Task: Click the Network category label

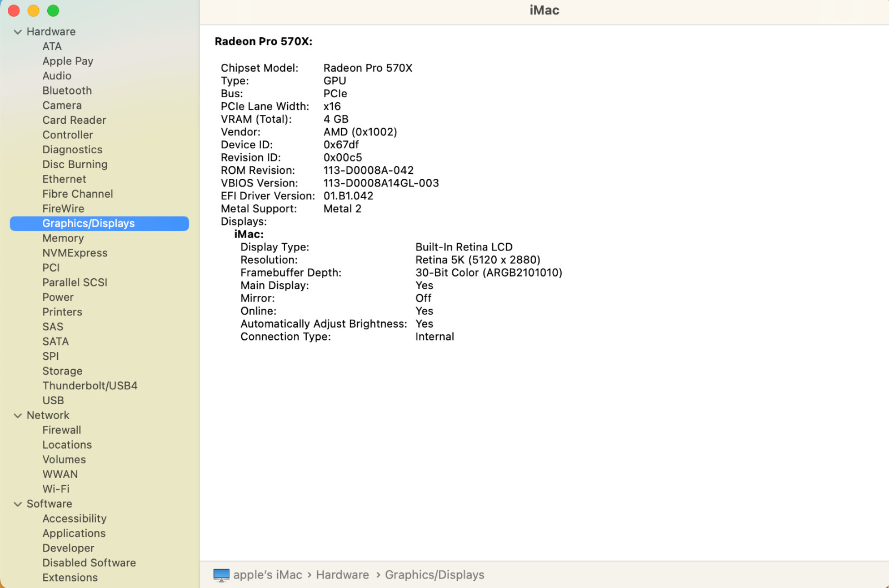Action: [x=48, y=415]
